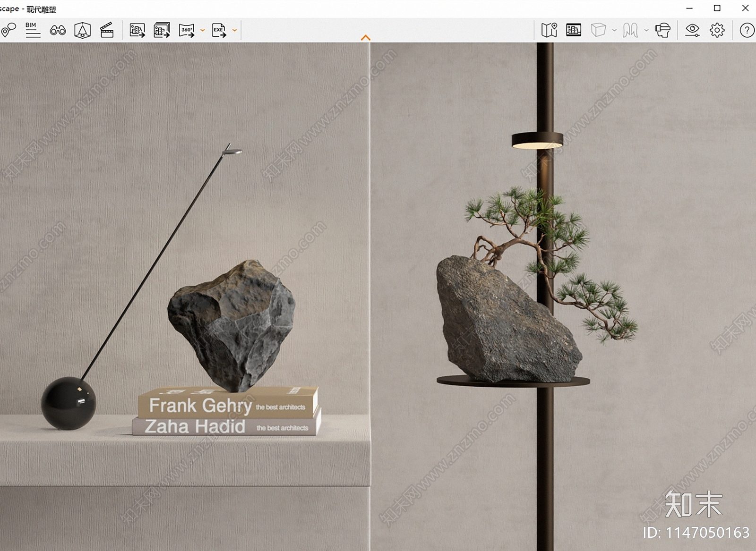Open the collaborative annotations pin icon
Screen dimensions: 756x551
(8, 30)
